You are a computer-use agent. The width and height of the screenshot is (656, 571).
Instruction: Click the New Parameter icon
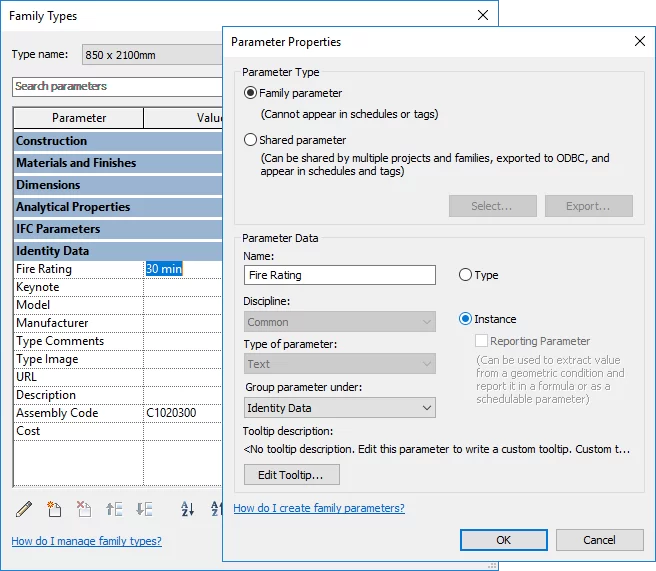[54, 509]
